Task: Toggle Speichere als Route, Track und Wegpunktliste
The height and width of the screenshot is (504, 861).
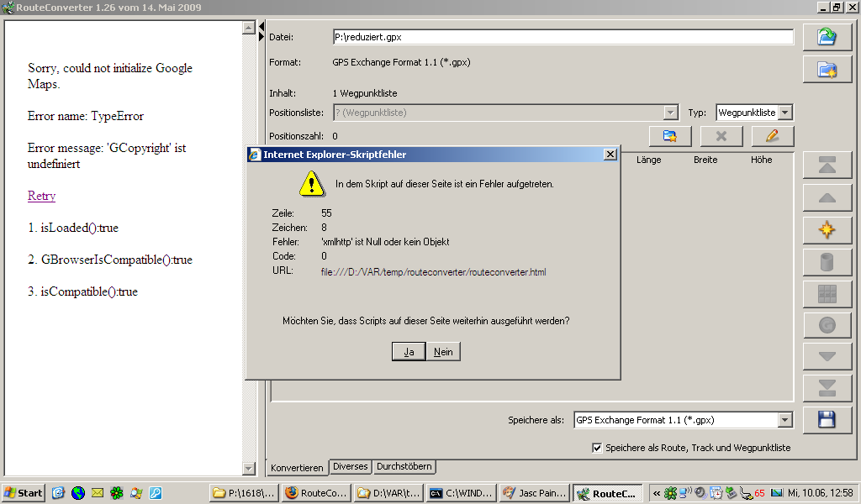Action: pyautogui.click(x=597, y=448)
